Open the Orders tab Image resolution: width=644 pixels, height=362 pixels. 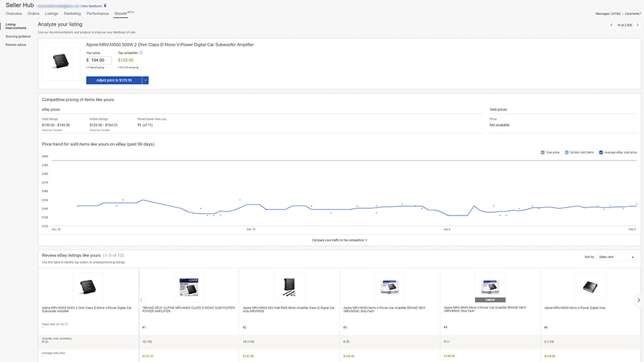click(x=34, y=14)
